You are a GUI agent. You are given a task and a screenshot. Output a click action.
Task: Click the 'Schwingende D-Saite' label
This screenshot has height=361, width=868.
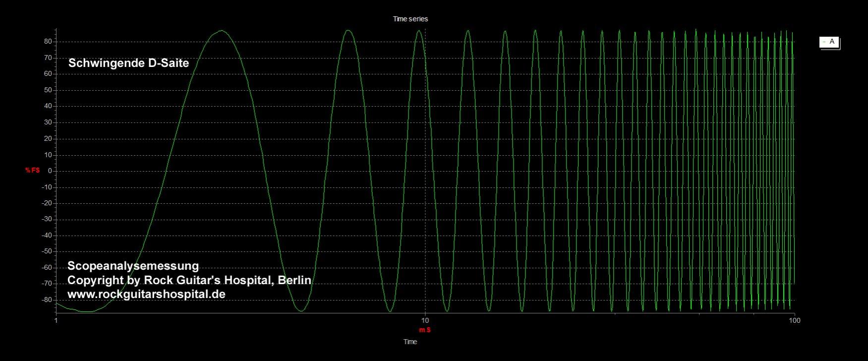click(128, 63)
